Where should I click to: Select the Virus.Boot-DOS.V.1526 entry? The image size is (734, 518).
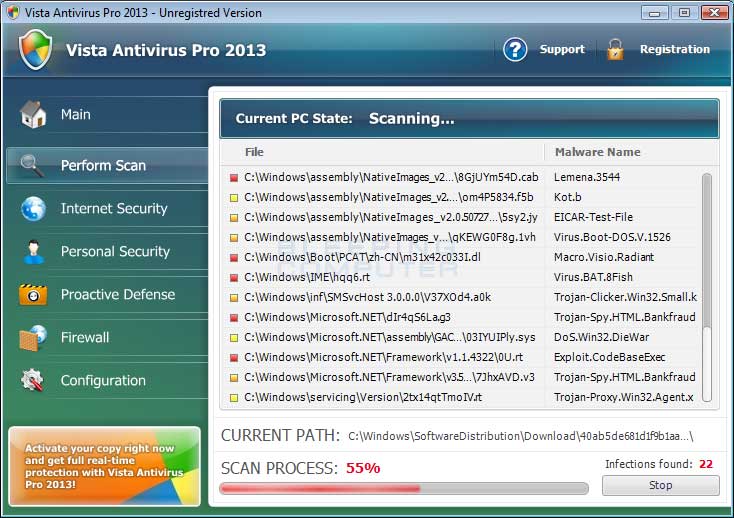[612, 237]
